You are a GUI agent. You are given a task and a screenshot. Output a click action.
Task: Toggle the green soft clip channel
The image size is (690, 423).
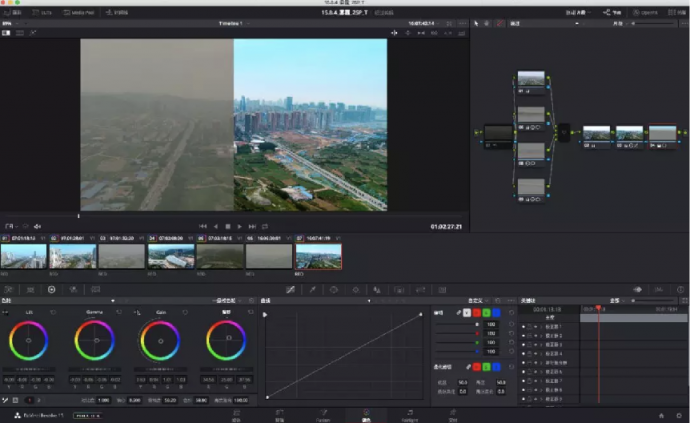(x=486, y=367)
